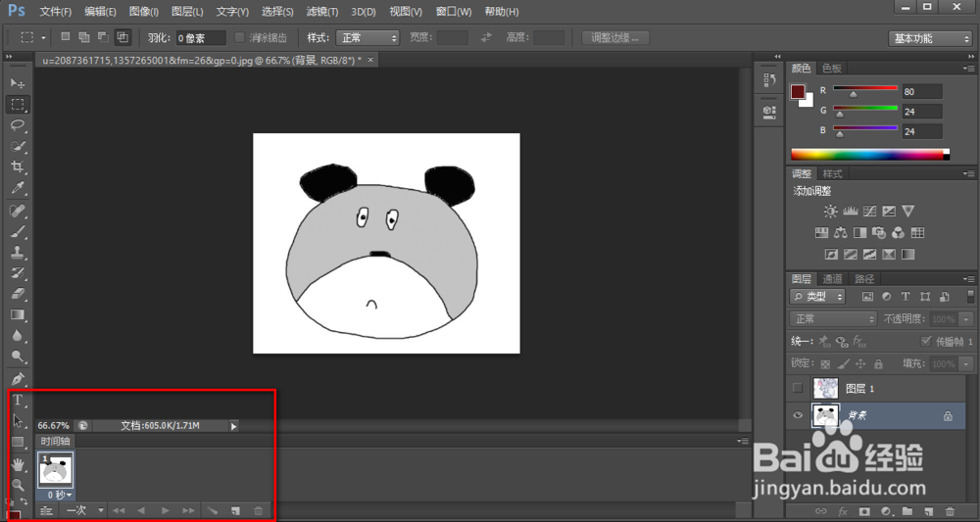Toggle the pixel layer filter icon

coord(867,297)
